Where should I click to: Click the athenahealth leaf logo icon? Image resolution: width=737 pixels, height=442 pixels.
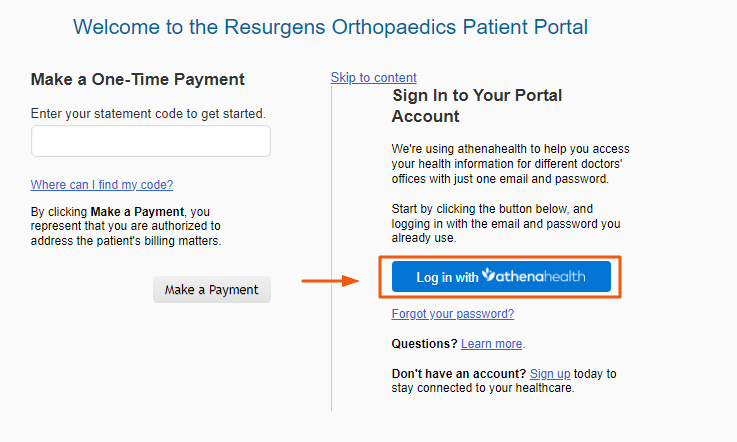pyautogui.click(x=489, y=274)
